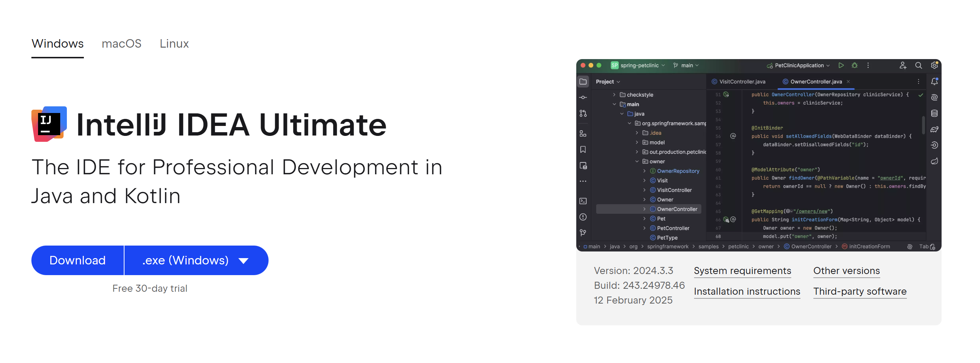
Task: Open the main branch dropdown
Action: [x=686, y=65]
